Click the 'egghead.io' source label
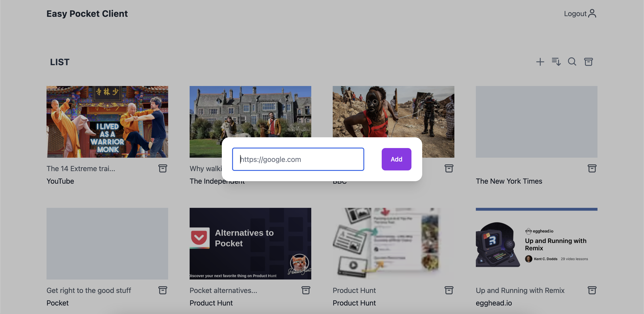The height and width of the screenshot is (314, 644). click(494, 303)
